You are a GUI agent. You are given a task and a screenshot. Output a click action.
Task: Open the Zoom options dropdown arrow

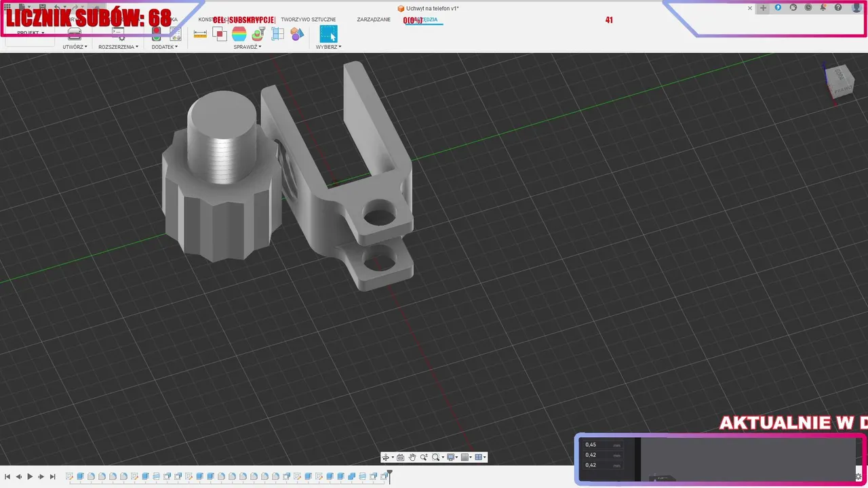pyautogui.click(x=442, y=457)
